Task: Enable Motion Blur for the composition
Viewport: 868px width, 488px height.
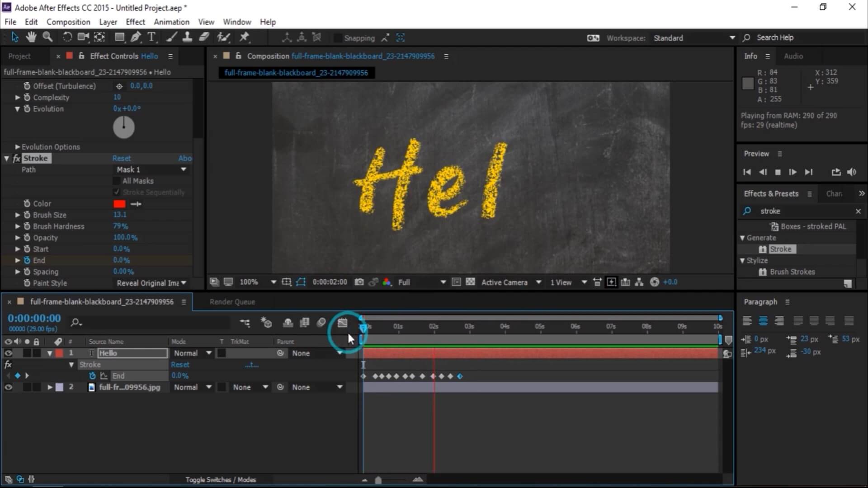Action: 611,282
